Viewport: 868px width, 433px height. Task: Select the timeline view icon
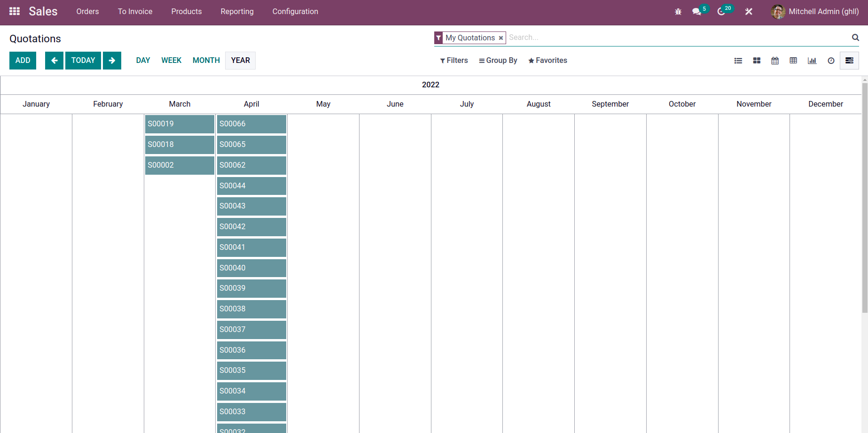tap(849, 61)
